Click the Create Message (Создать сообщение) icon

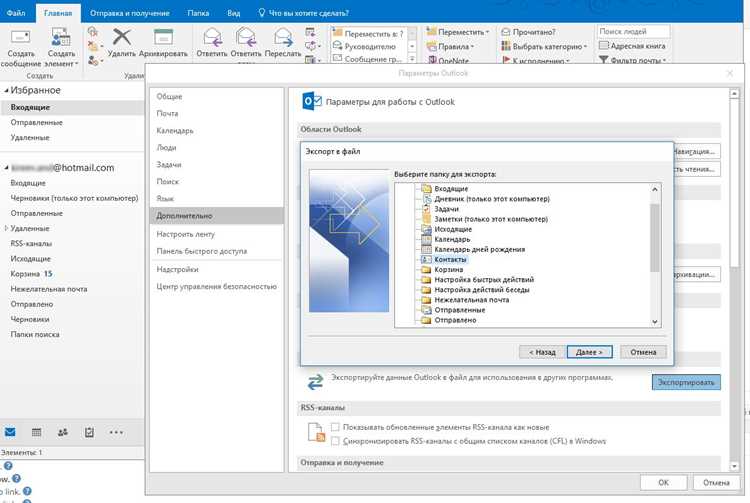point(20,37)
